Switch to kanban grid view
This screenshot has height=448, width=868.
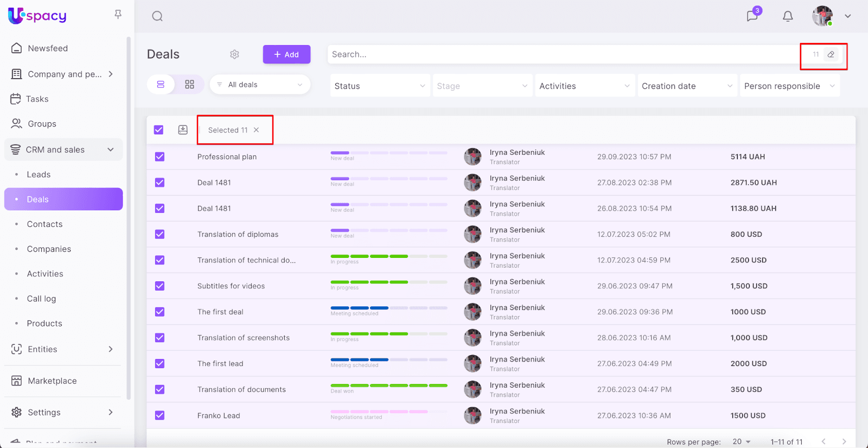coord(189,85)
